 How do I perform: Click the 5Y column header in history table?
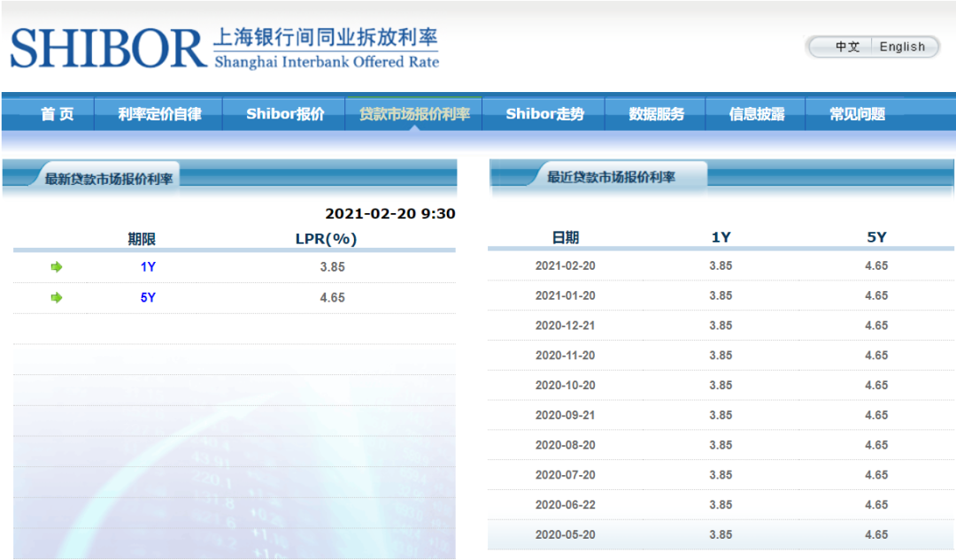point(876,238)
